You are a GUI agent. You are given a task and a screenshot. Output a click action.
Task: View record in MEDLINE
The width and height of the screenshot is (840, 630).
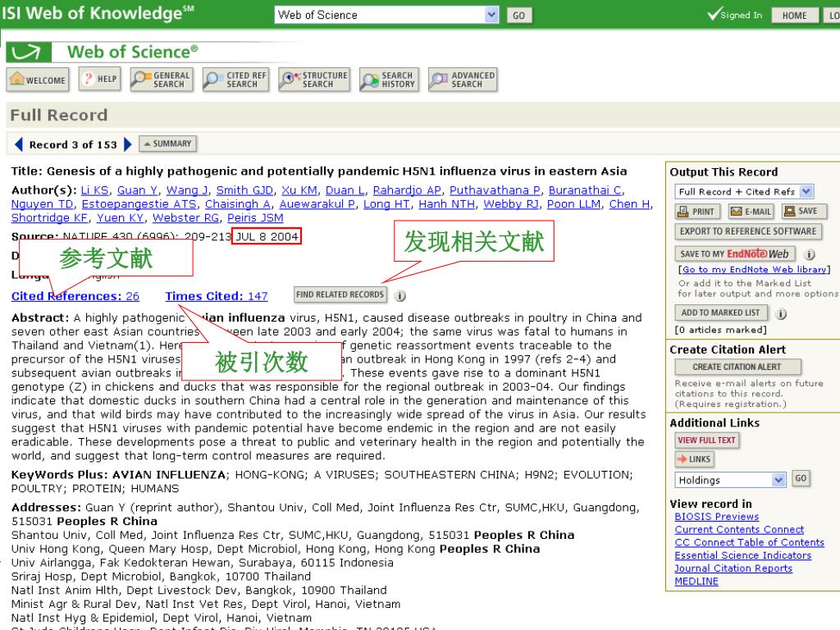696,582
